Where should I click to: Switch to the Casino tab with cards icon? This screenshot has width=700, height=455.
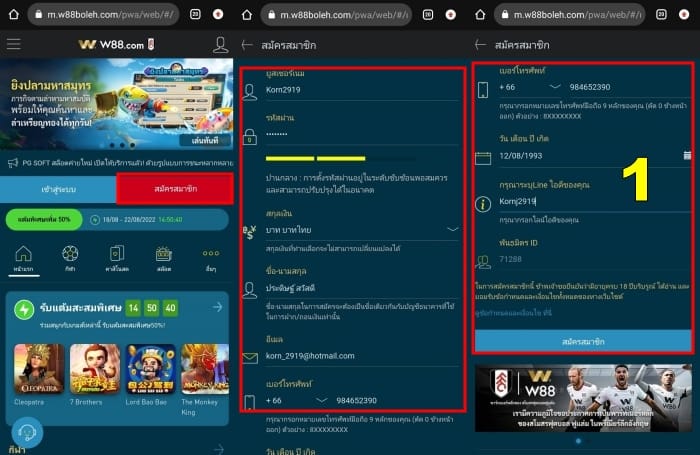coord(117,259)
